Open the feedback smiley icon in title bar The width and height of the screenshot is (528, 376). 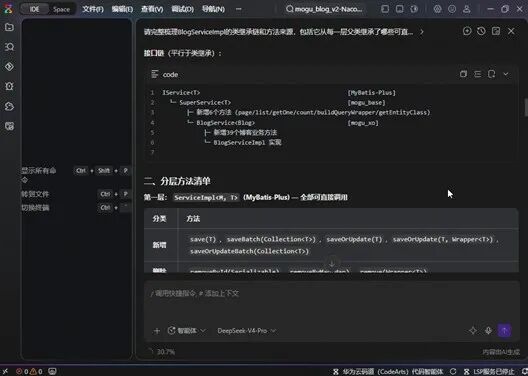(x=452, y=9)
